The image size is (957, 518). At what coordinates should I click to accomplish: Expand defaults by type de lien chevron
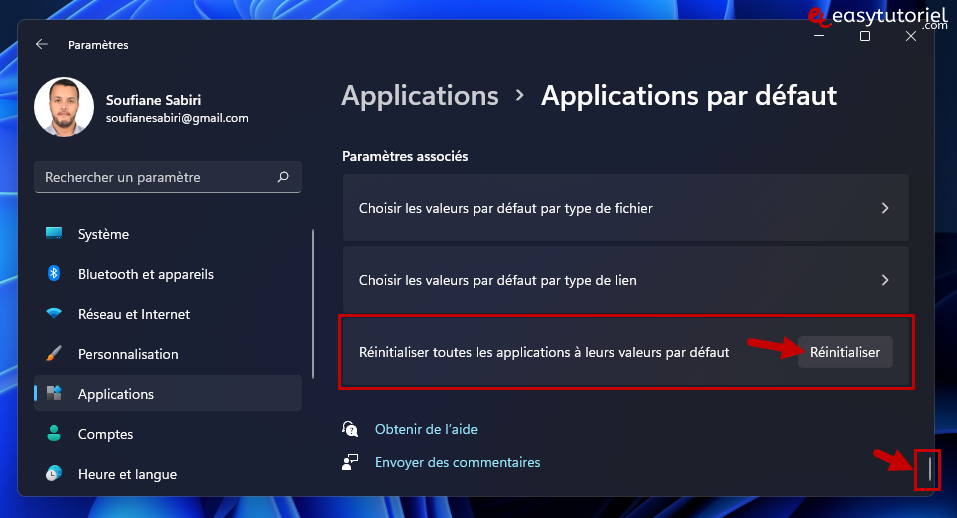pyautogui.click(x=885, y=280)
